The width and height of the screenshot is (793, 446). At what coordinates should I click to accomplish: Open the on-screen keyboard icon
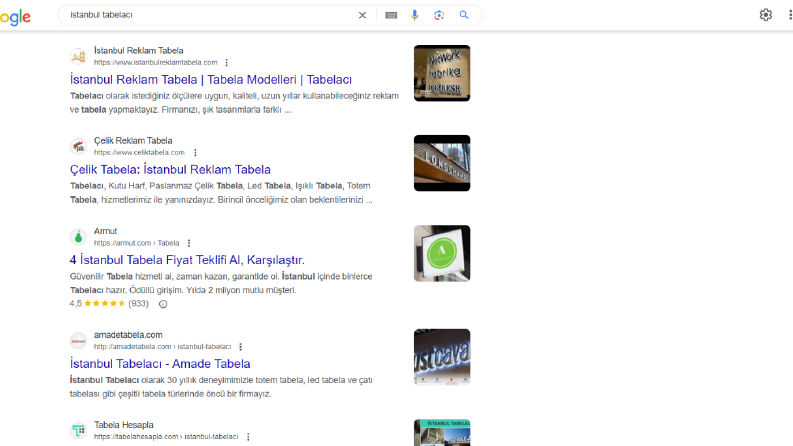pos(391,15)
